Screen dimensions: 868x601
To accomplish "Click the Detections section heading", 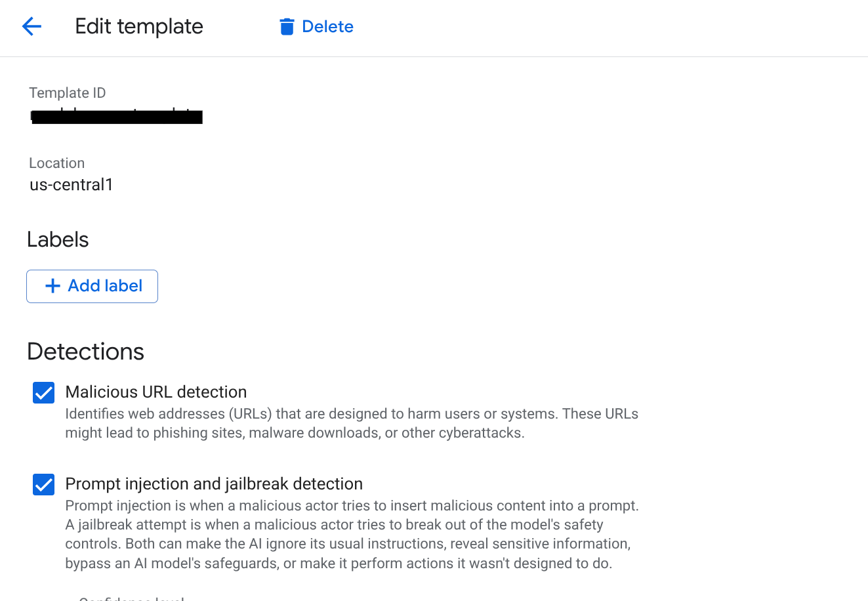I will pos(85,352).
